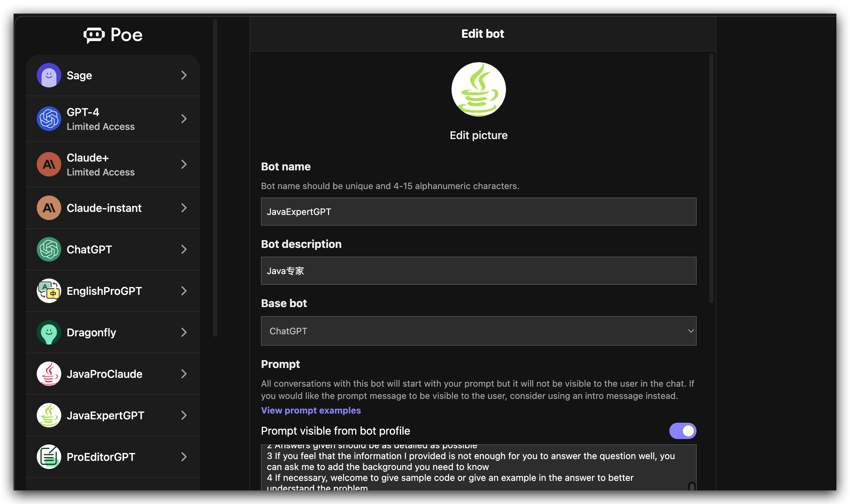Click the ProEditorGPT notepad icon
Image resolution: width=850 pixels, height=504 pixels.
[49, 457]
